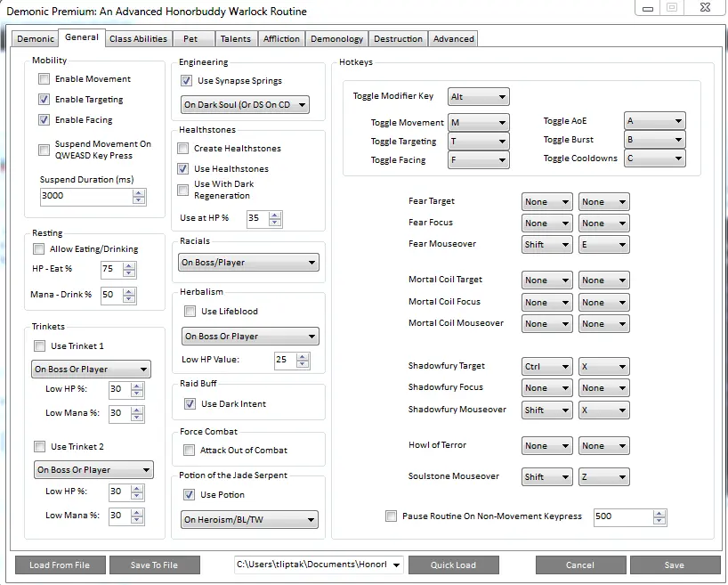
Task: Switch to the Class Abilities tab
Action: [x=138, y=39]
